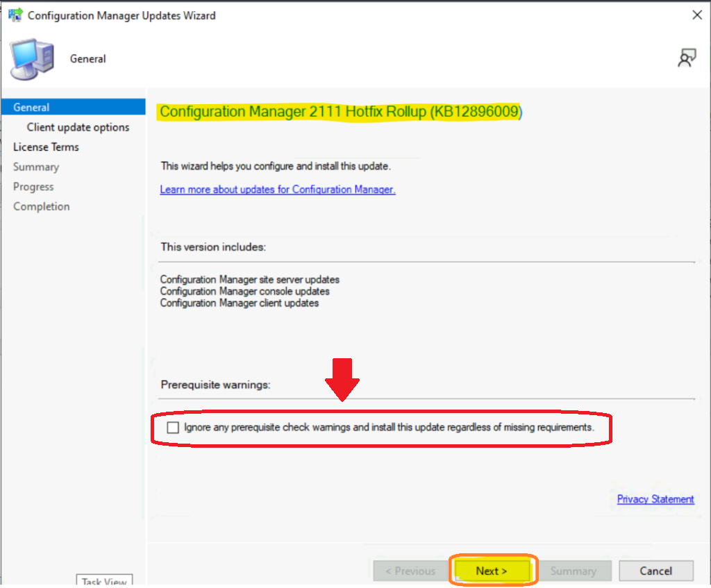Click the Configuration Manager wizard title bar icon
The image size is (711, 588).
coord(15,15)
